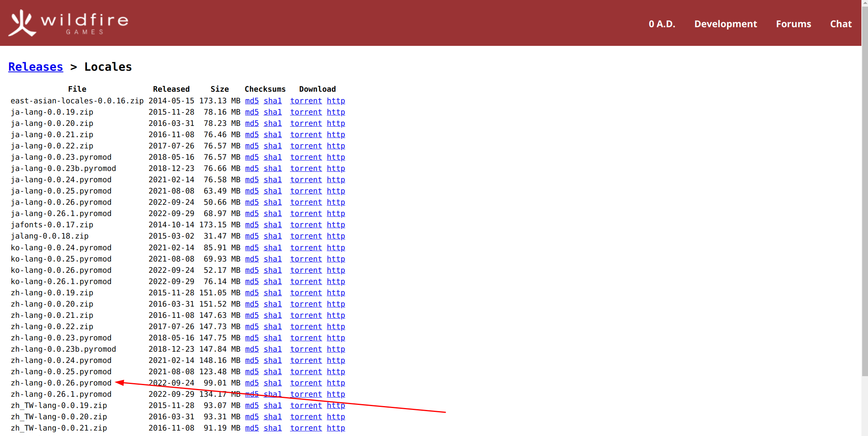Image resolution: width=868 pixels, height=436 pixels.
Task: Open Chat from header navigation
Action: (x=841, y=24)
